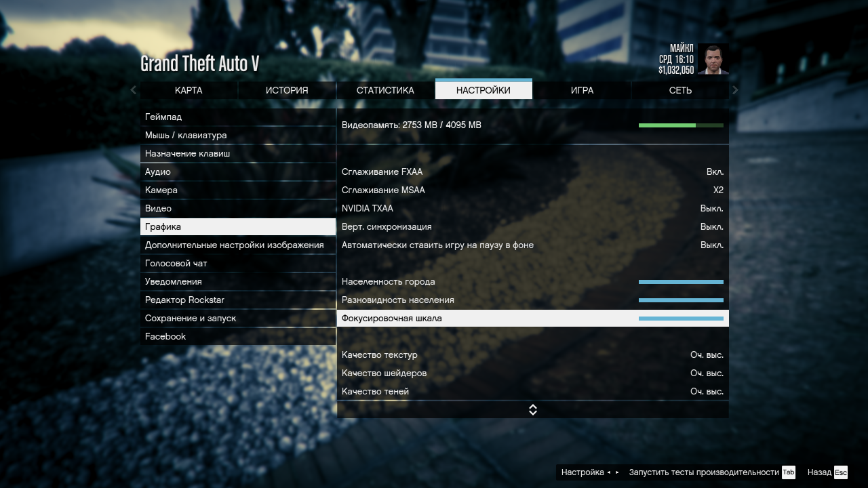Switch to the ИСТОРИЯ tab
This screenshot has height=488, width=868.
287,90
